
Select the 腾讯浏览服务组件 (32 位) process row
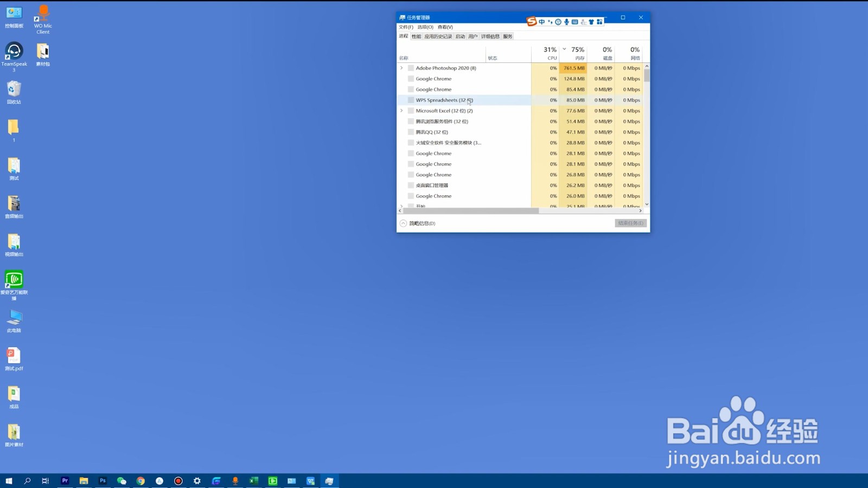tap(520, 121)
